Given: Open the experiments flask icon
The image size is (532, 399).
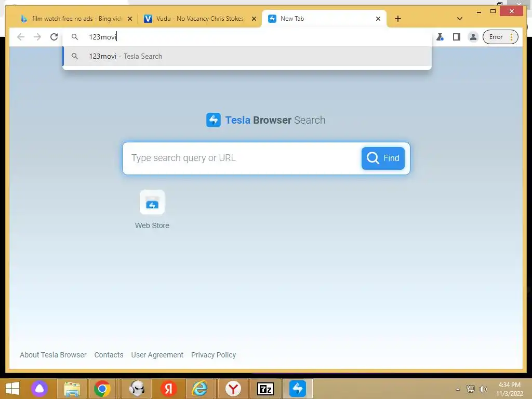Looking at the screenshot, I should coord(440,37).
